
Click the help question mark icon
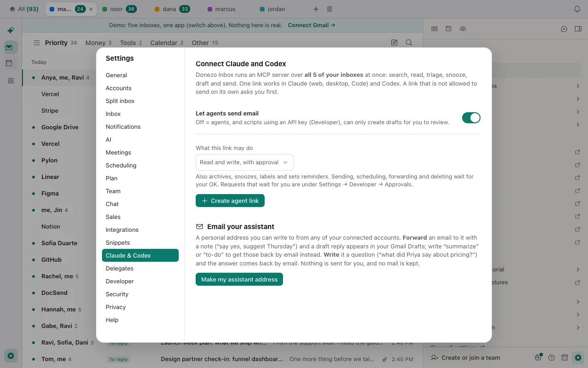click(552, 357)
